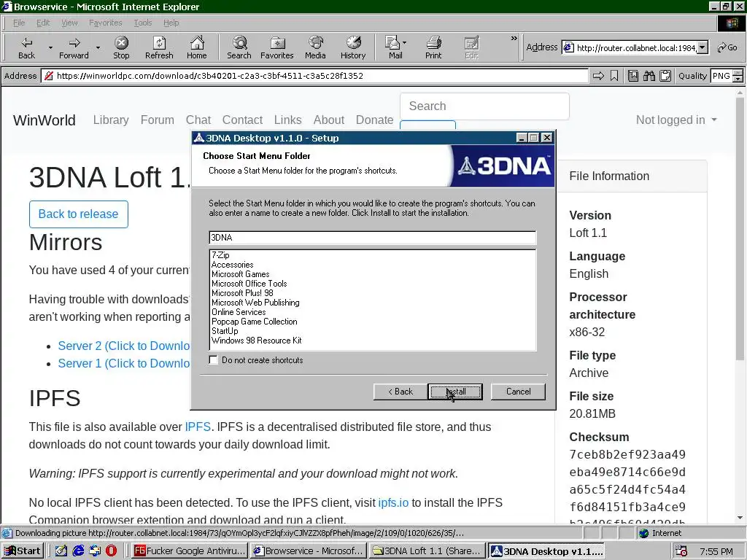Expand the Mail button dropdown arrow

click(x=404, y=43)
